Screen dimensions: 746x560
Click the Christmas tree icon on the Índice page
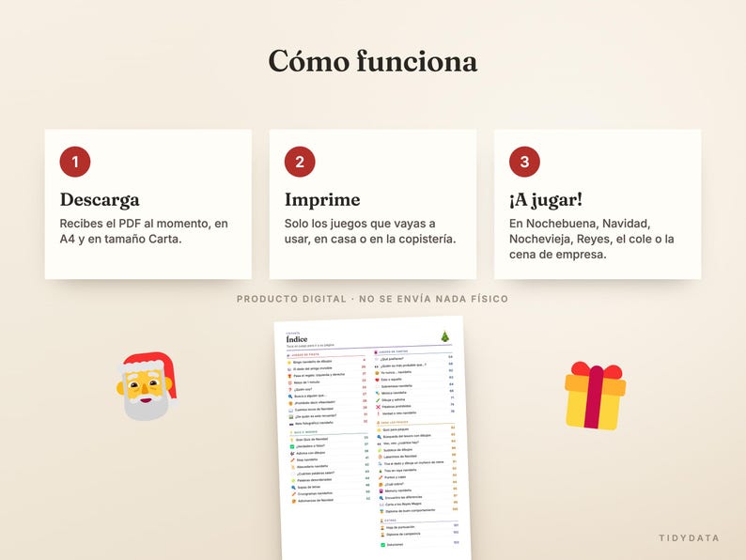[444, 336]
